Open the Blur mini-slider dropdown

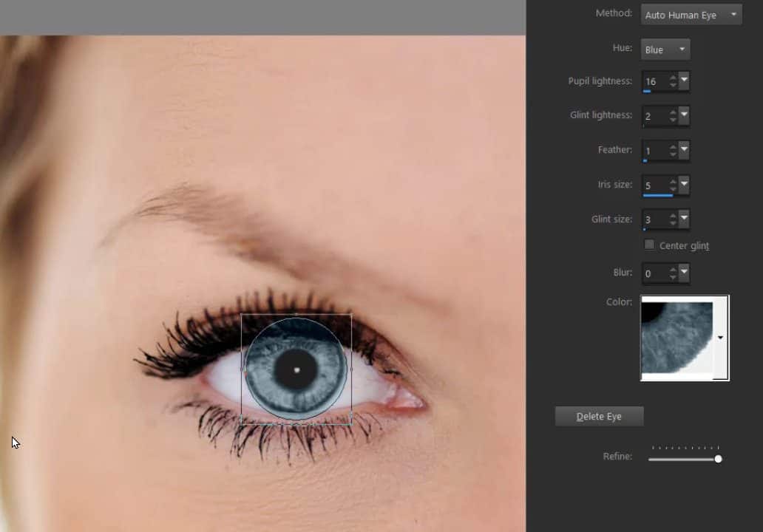click(683, 273)
